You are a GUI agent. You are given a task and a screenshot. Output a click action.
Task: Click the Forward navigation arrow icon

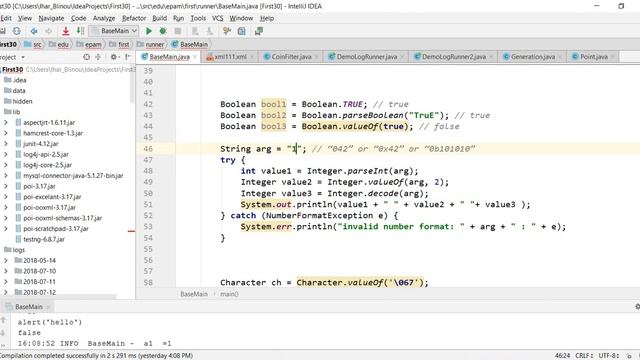[x=48, y=31]
